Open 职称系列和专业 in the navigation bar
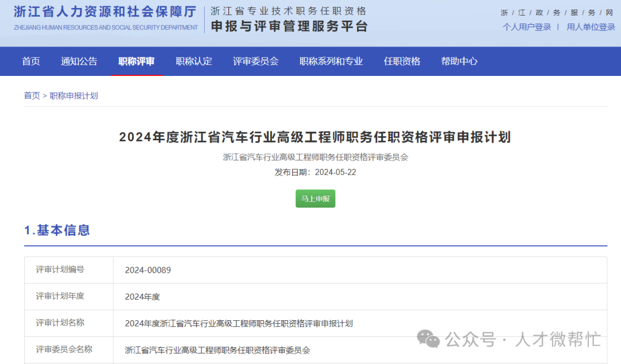621x364 pixels. pos(331,62)
